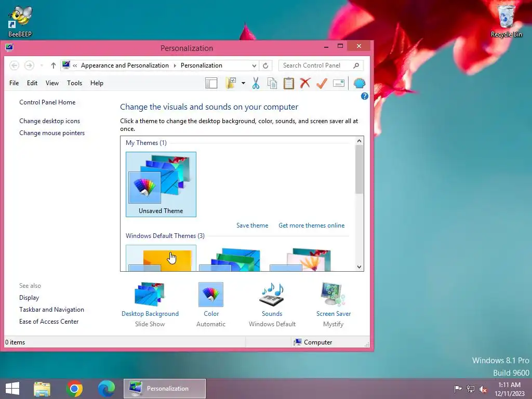532x399 pixels.
Task: Click the Copy pages icon in toolbar
Action: [272, 83]
